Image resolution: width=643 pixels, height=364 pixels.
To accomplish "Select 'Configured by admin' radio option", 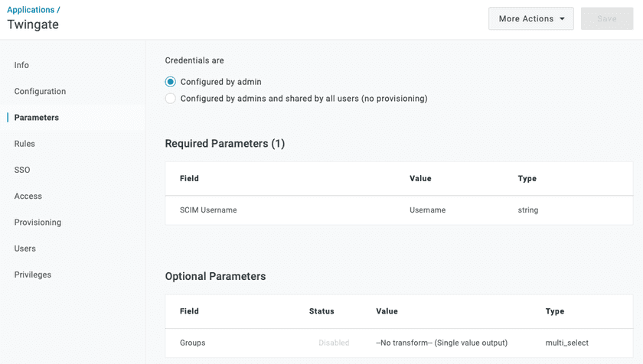I will click(x=171, y=82).
